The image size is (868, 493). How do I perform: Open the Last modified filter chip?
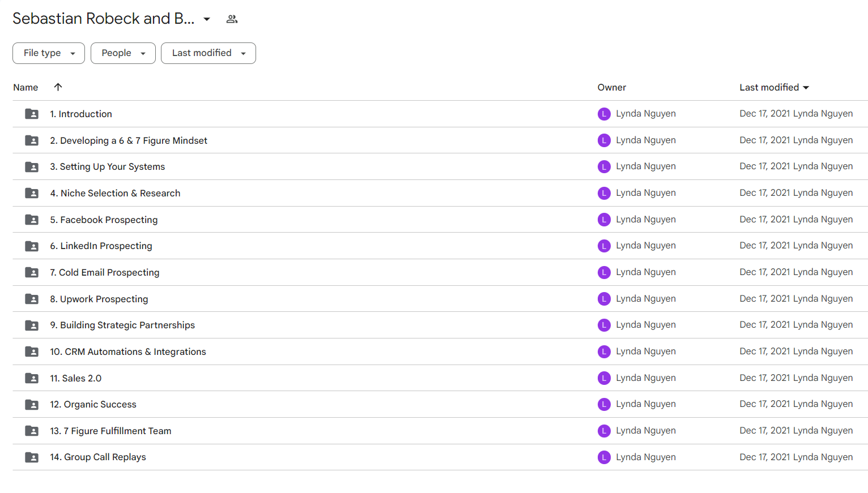point(209,53)
